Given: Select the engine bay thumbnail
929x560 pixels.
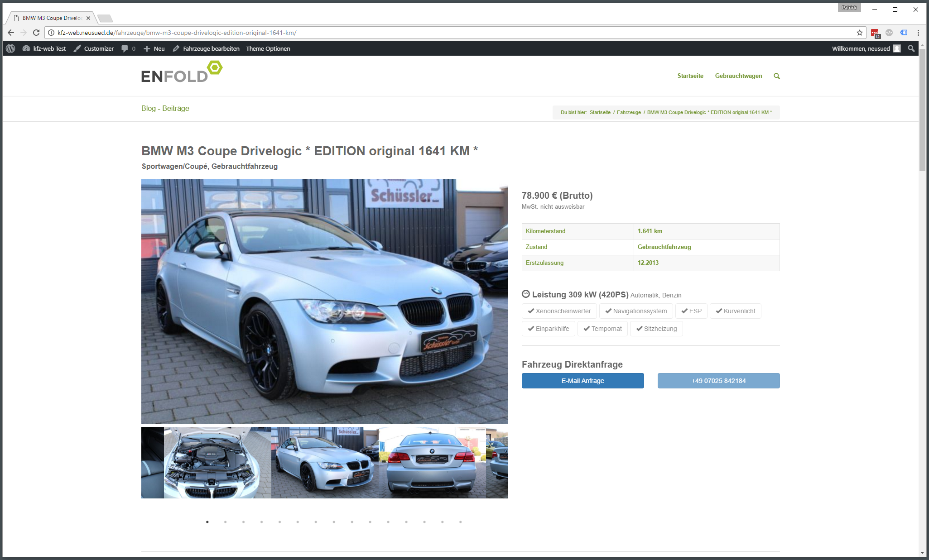Looking at the screenshot, I should click(217, 463).
